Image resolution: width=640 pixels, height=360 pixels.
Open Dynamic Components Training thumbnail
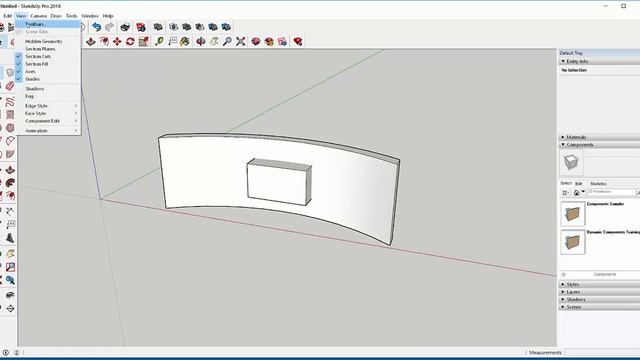pyautogui.click(x=573, y=242)
